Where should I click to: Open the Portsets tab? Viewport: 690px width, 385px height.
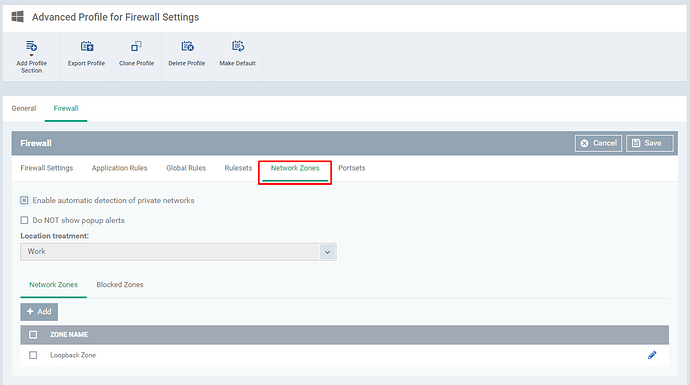click(352, 168)
